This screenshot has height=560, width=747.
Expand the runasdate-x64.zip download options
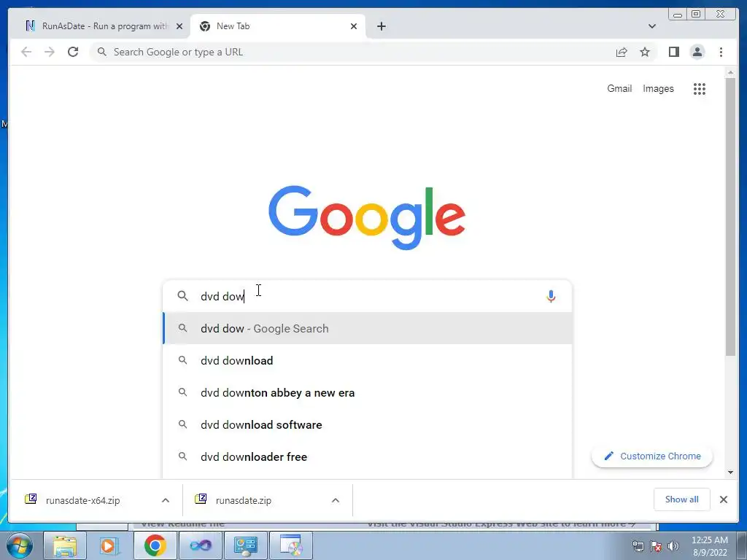(166, 500)
